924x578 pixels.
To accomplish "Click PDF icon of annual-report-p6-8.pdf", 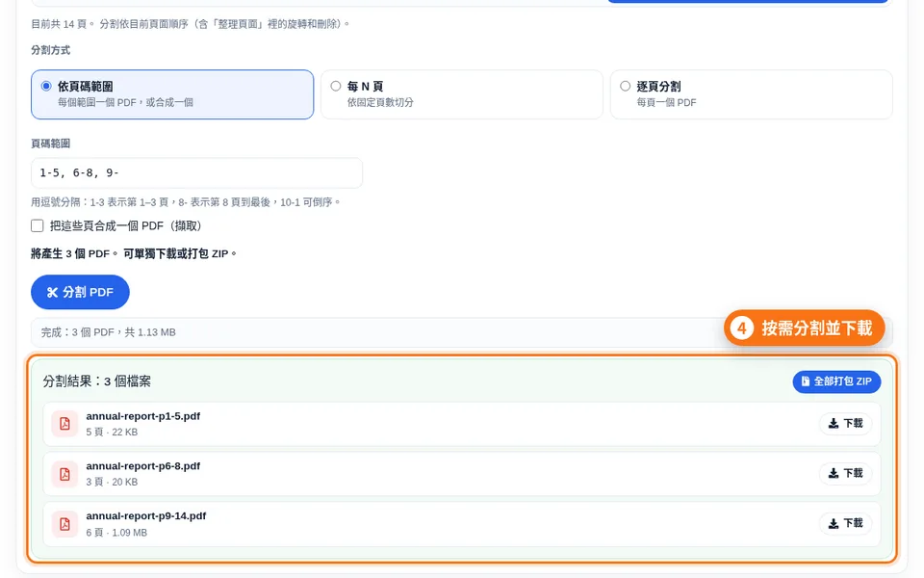I will 64,474.
